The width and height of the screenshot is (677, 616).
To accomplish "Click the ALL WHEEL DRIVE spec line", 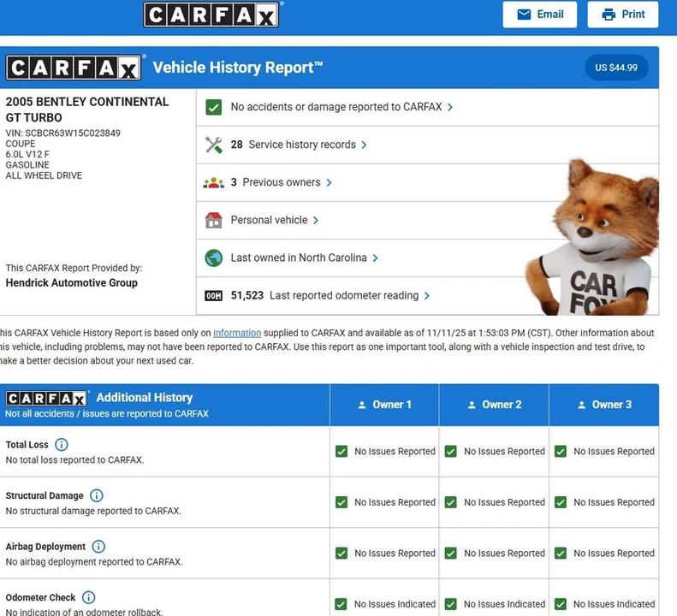I will pyautogui.click(x=44, y=175).
